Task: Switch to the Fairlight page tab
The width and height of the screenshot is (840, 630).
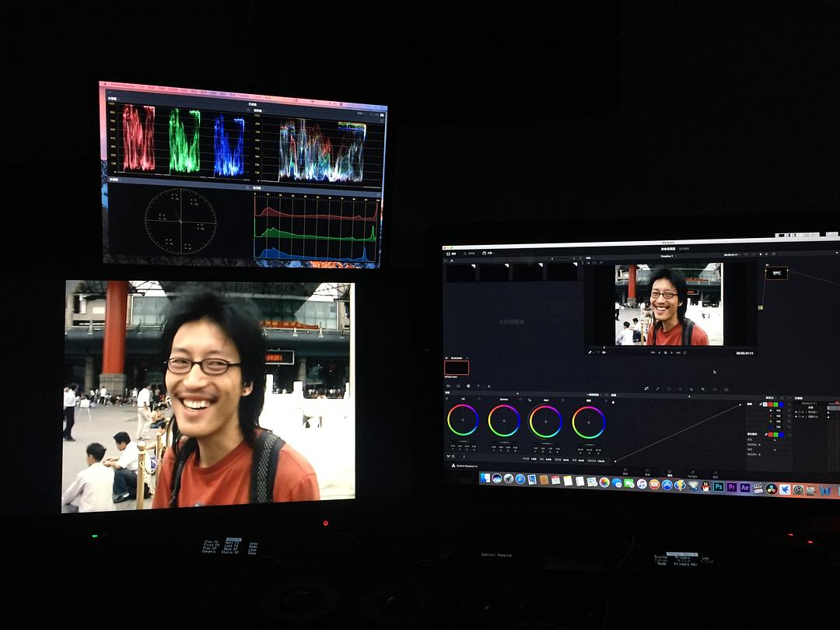Action: point(692,474)
